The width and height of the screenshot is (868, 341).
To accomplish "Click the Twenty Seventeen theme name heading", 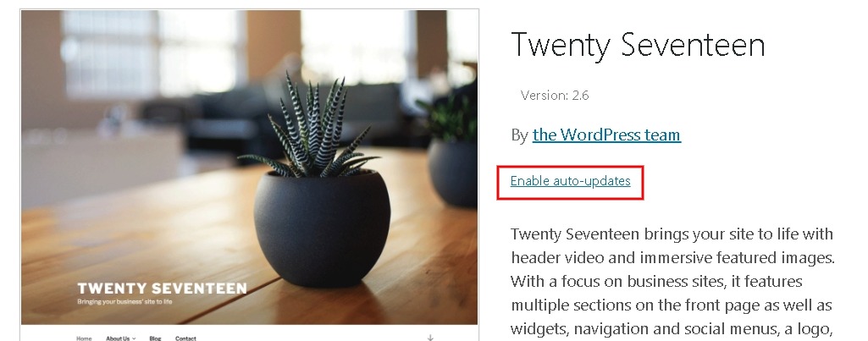I will [x=638, y=46].
